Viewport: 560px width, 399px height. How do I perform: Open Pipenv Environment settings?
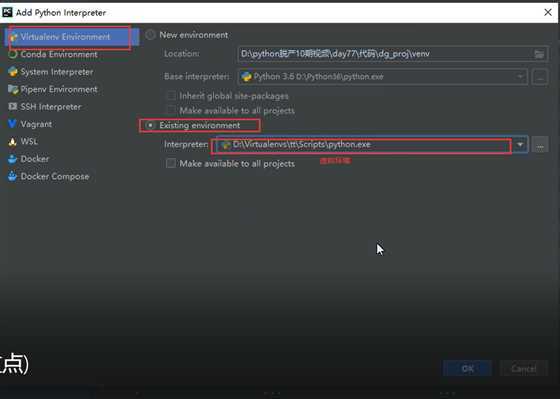[x=59, y=89]
